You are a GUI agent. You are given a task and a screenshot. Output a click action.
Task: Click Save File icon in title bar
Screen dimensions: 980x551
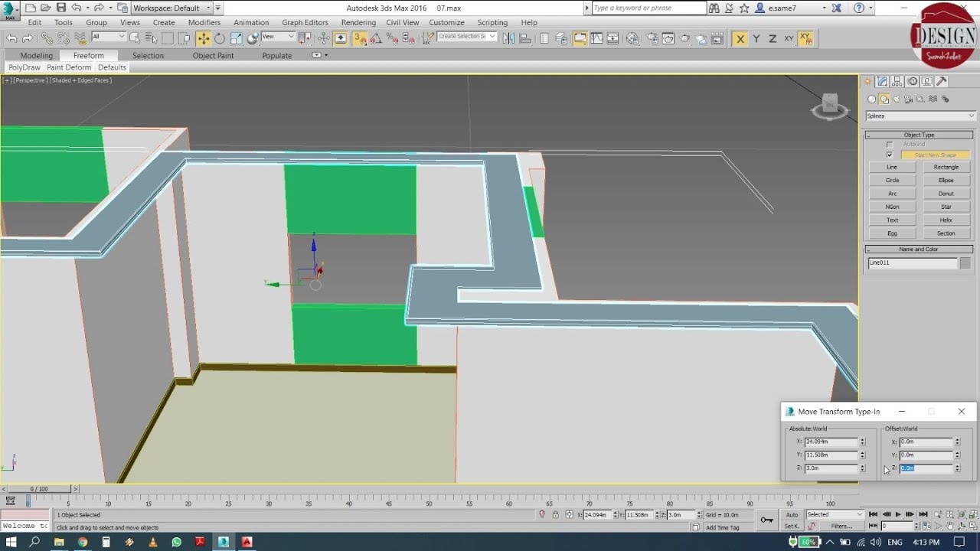click(60, 8)
